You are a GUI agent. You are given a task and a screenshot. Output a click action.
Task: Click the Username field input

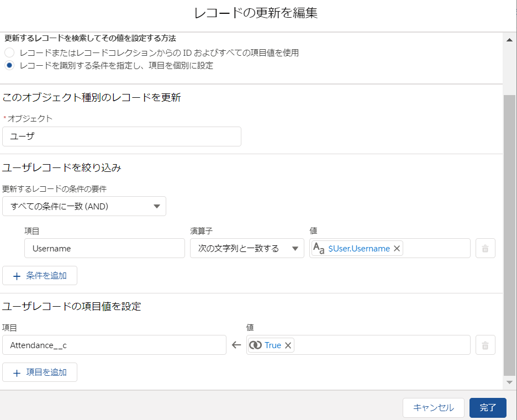(x=104, y=248)
